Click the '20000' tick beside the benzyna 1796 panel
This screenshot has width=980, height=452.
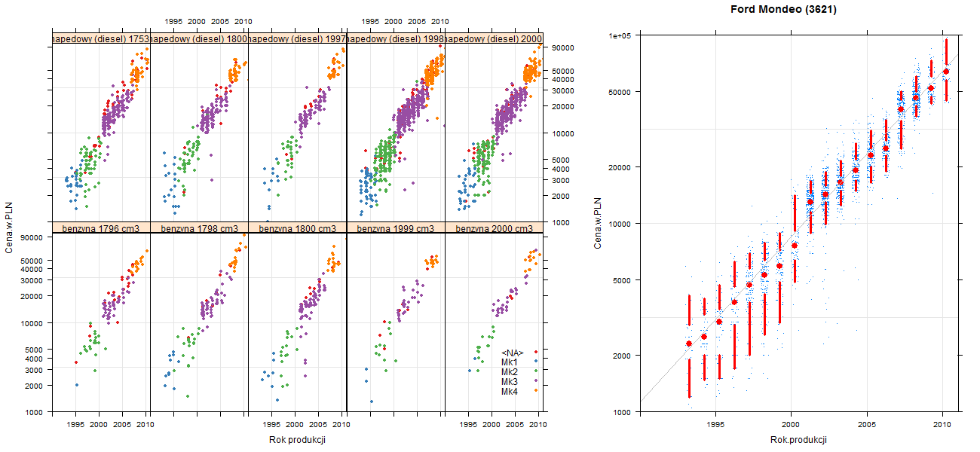coord(32,296)
